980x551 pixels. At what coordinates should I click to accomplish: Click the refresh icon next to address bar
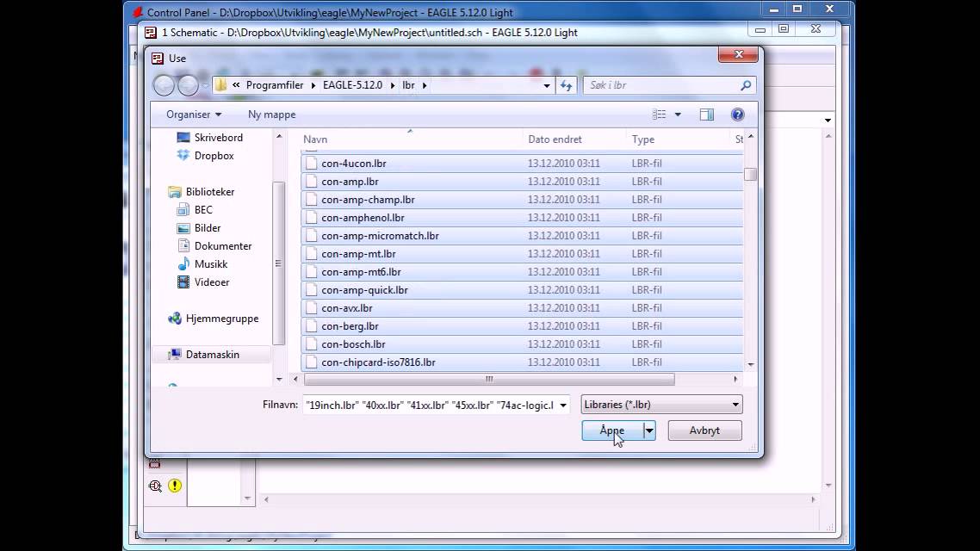[567, 85]
